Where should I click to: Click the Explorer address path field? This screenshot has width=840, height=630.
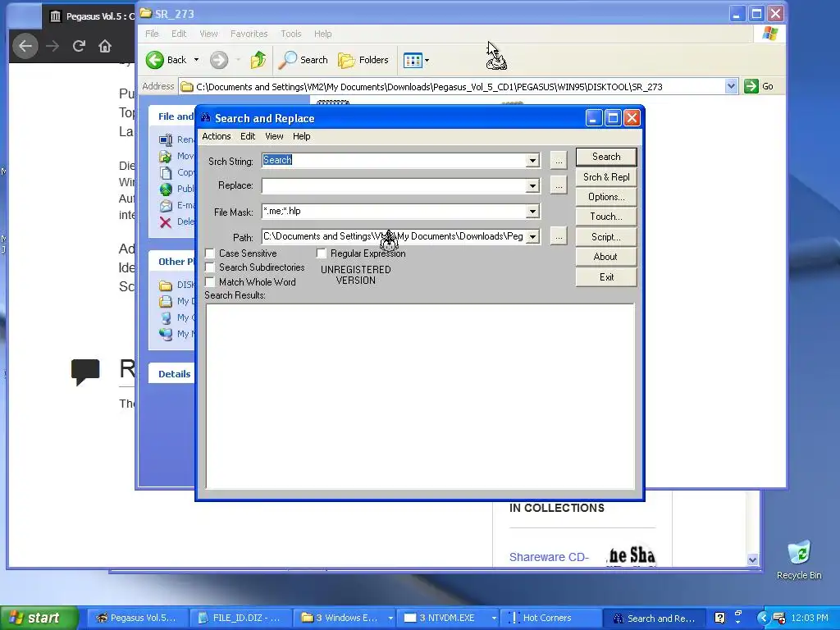pos(453,86)
